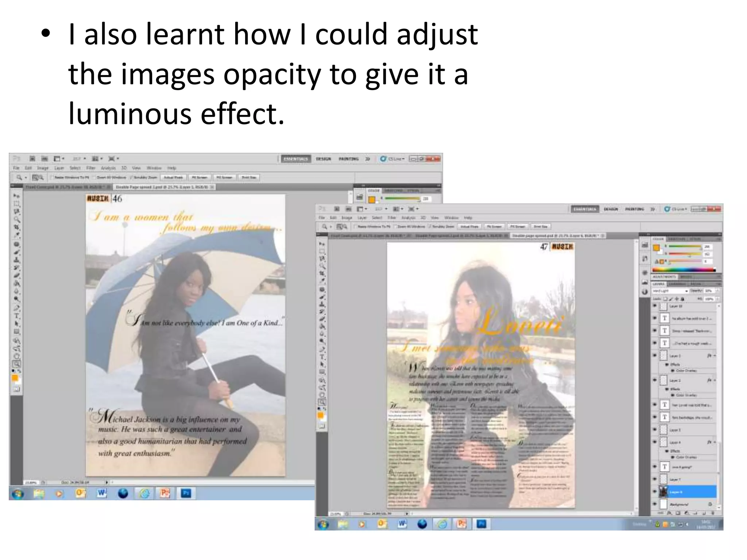Open the Image menu in right window

pyautogui.click(x=347, y=218)
